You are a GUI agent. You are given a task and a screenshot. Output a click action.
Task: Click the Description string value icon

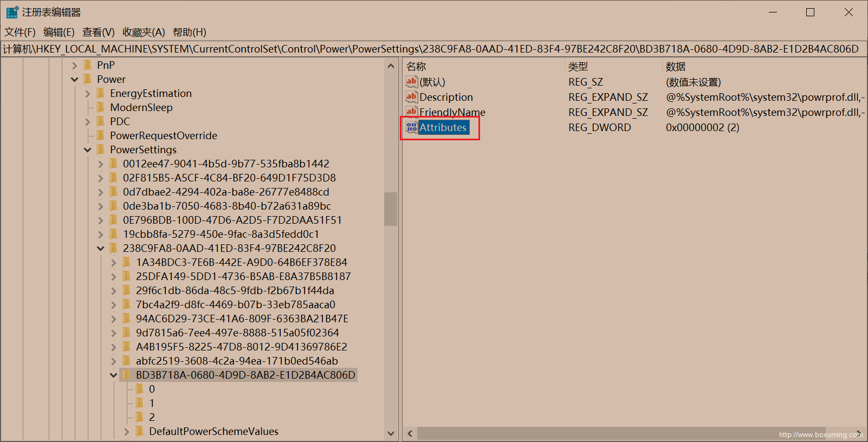tap(412, 97)
